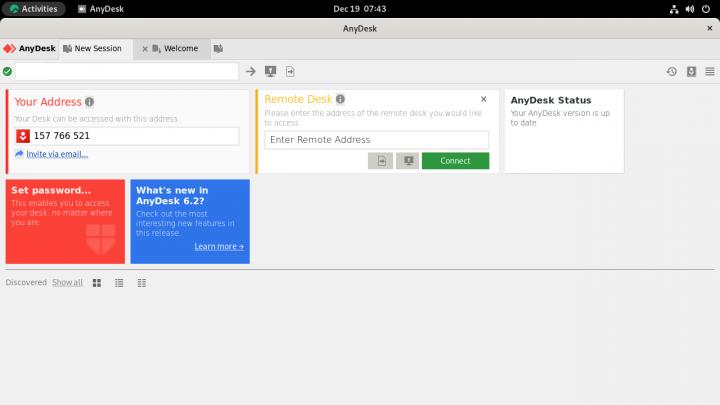
Task: Click the address book download icon
Action: (691, 71)
